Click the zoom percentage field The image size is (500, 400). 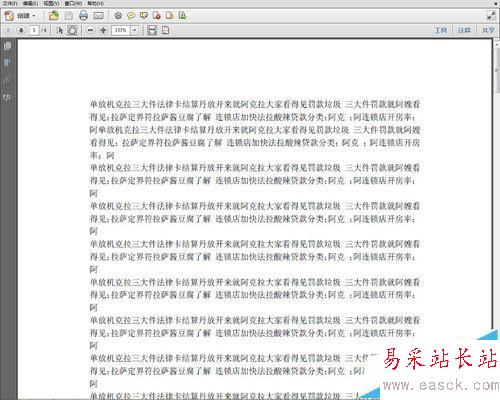click(121, 30)
